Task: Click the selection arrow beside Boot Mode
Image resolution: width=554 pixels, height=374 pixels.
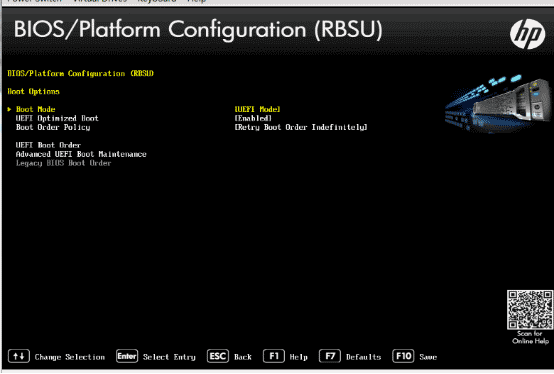Action: 9,109
